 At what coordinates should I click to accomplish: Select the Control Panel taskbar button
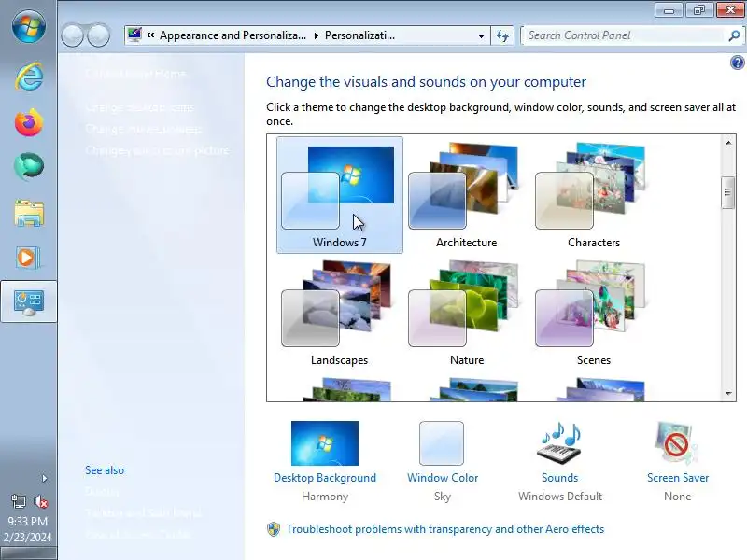tap(29, 301)
